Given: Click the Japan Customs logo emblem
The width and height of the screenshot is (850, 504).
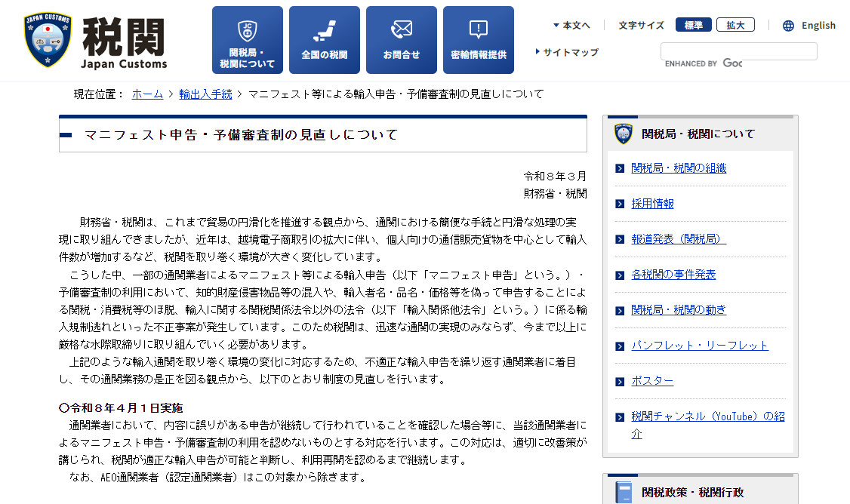Looking at the screenshot, I should [48, 40].
